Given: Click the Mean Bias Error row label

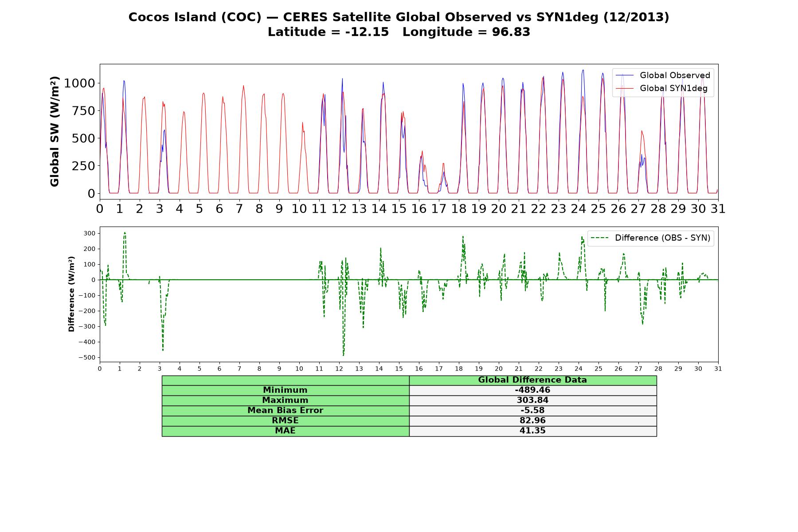Looking at the screenshot, I should (x=285, y=411).
